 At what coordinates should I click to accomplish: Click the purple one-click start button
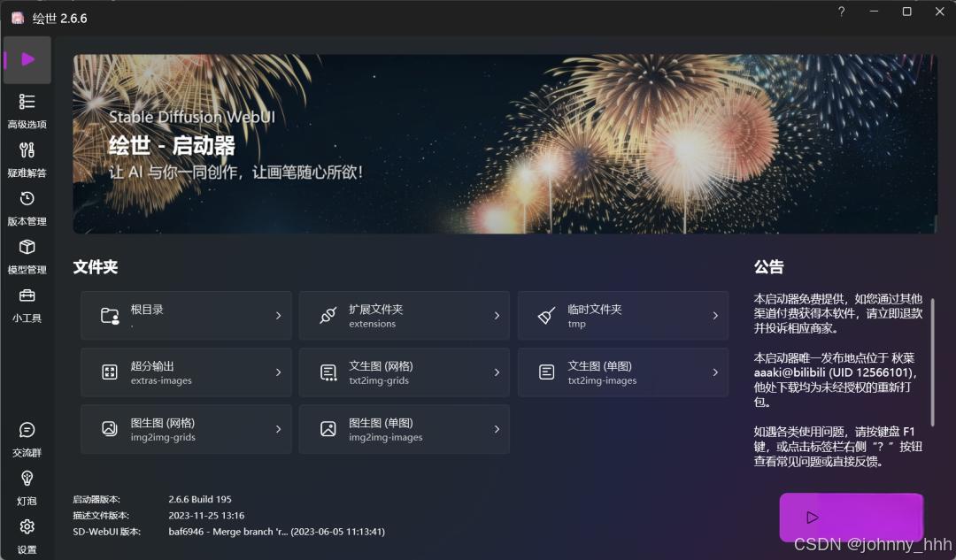tap(851, 518)
